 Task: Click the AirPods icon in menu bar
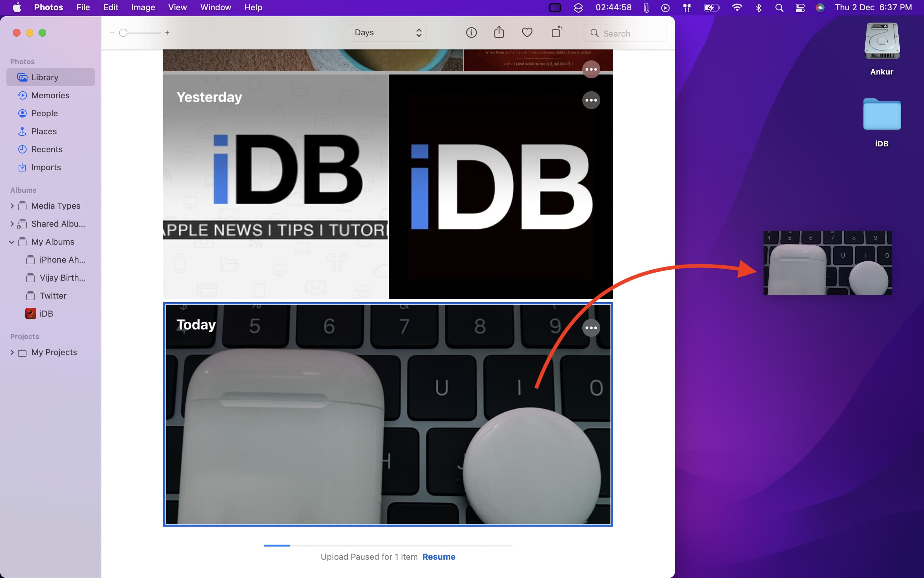click(x=687, y=8)
